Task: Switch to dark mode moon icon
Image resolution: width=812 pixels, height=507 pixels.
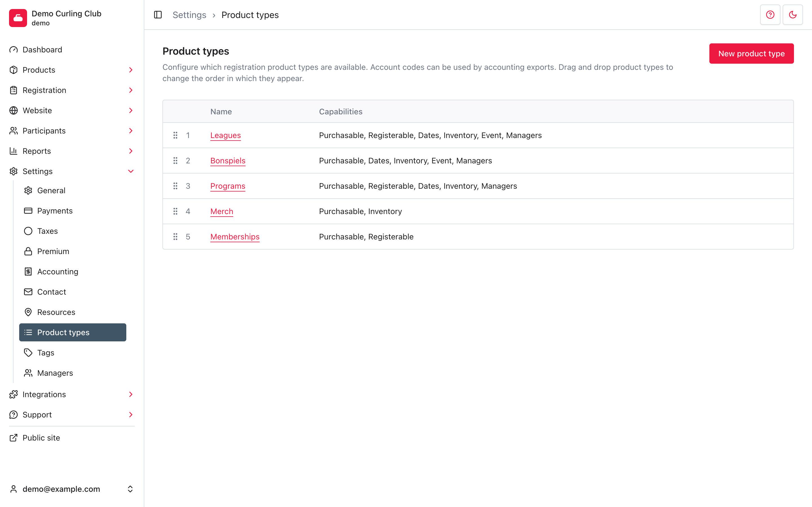Action: coord(793,15)
